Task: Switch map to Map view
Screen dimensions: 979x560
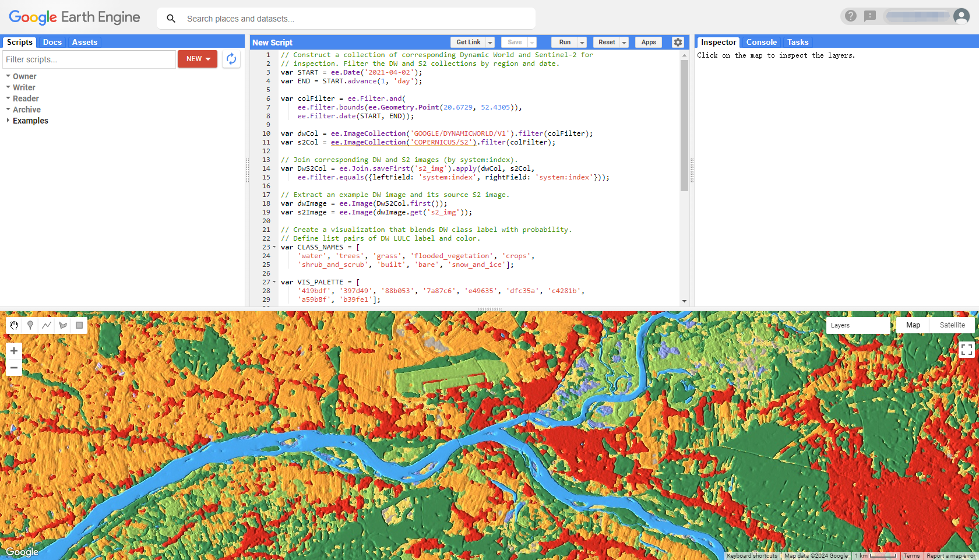Action: pos(913,325)
